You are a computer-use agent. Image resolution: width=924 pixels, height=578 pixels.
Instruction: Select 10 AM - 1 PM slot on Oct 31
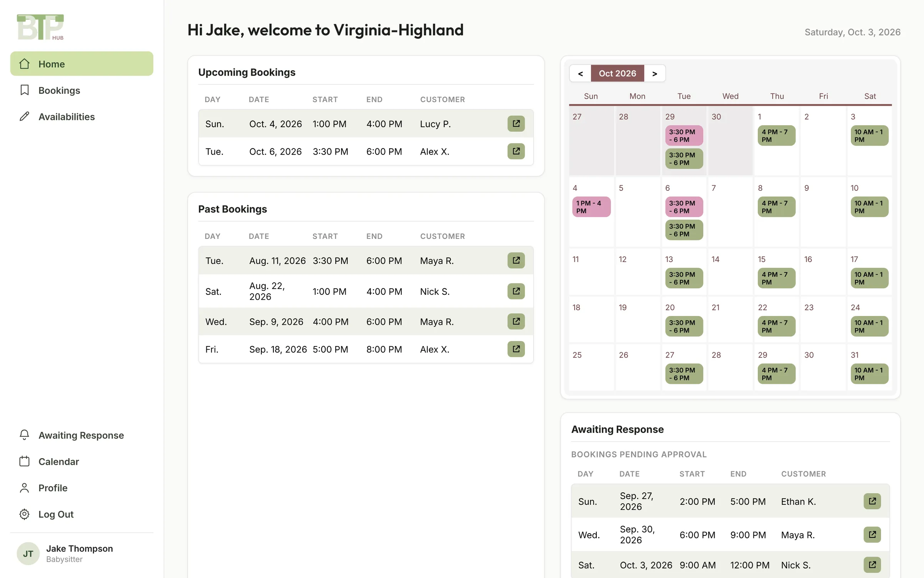tap(869, 374)
